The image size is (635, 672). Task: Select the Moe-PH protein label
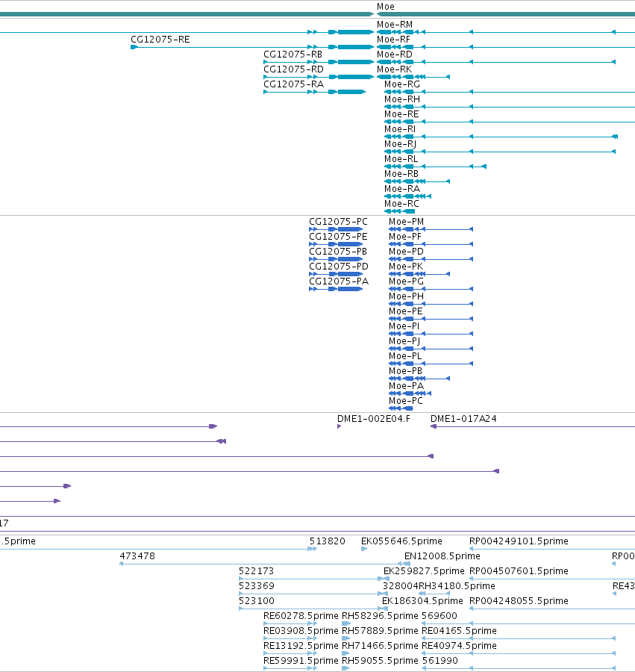[407, 297]
